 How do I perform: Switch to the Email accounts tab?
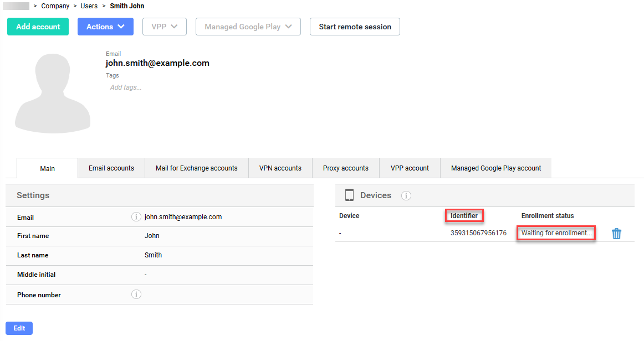(111, 168)
